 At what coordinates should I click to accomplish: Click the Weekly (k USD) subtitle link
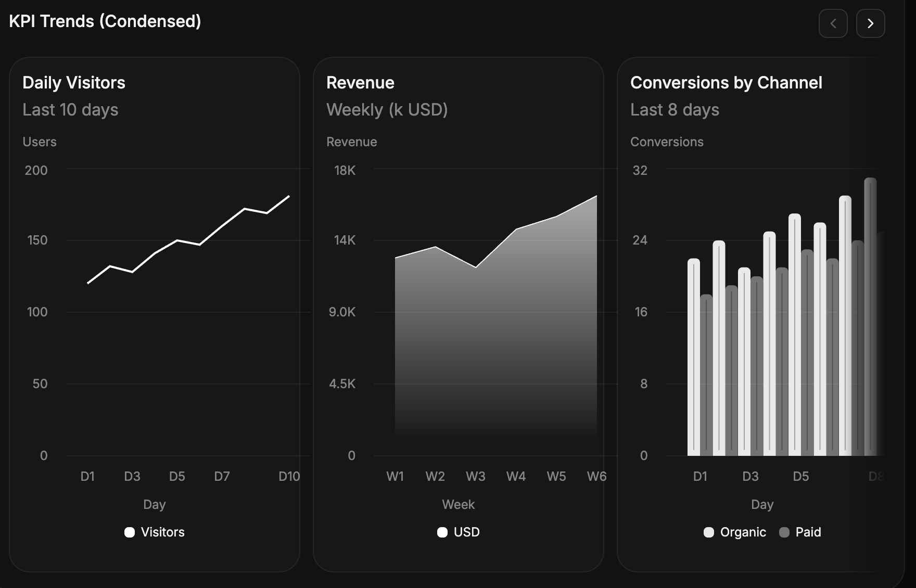pos(387,110)
